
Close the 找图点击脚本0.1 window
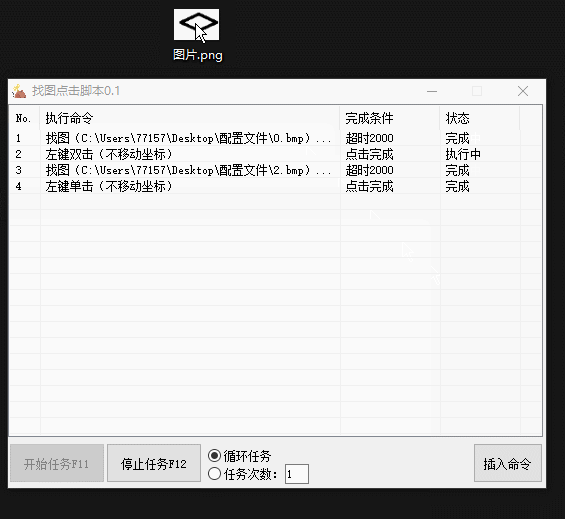(523, 91)
